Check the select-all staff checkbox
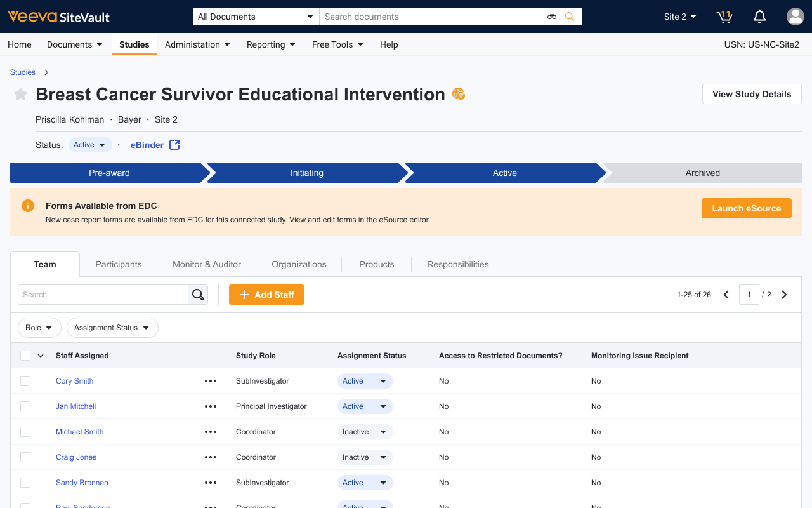Screen dimensions: 812x508 tap(25, 356)
